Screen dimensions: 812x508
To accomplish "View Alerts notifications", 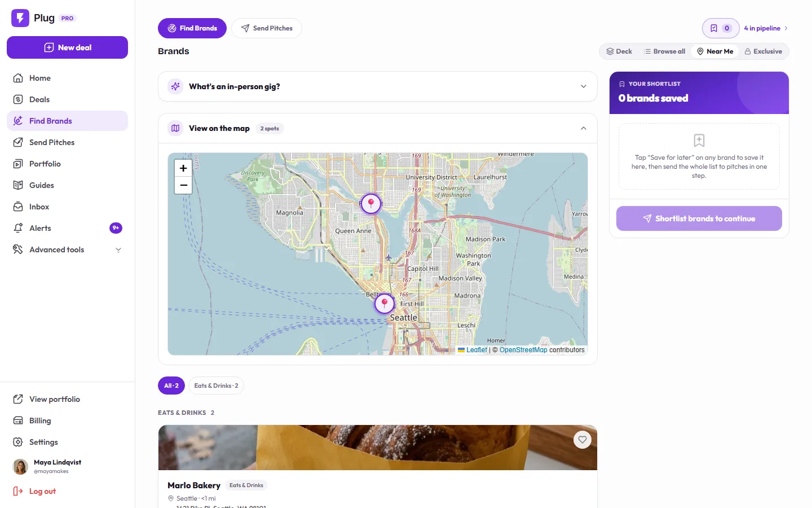I will click(67, 228).
